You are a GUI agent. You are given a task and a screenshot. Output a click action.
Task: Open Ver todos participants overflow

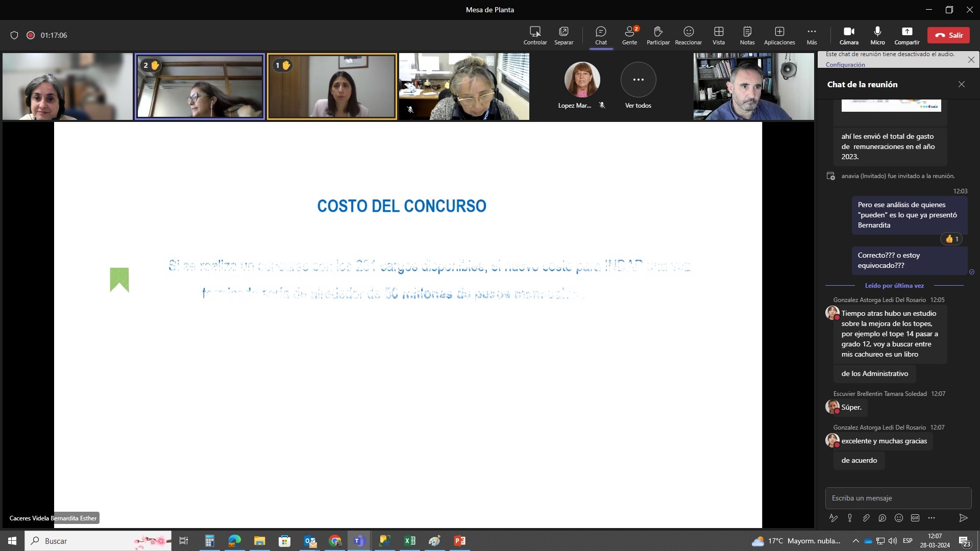[x=638, y=80]
